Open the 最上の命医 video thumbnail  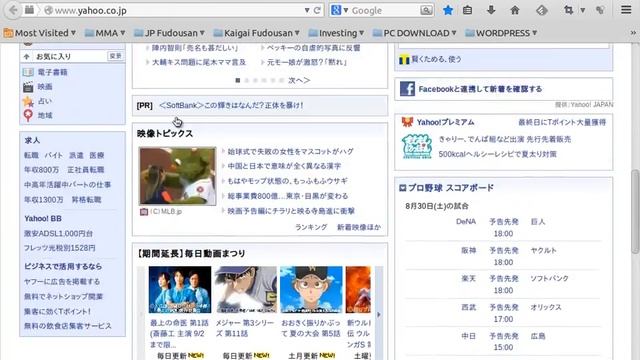(180, 289)
